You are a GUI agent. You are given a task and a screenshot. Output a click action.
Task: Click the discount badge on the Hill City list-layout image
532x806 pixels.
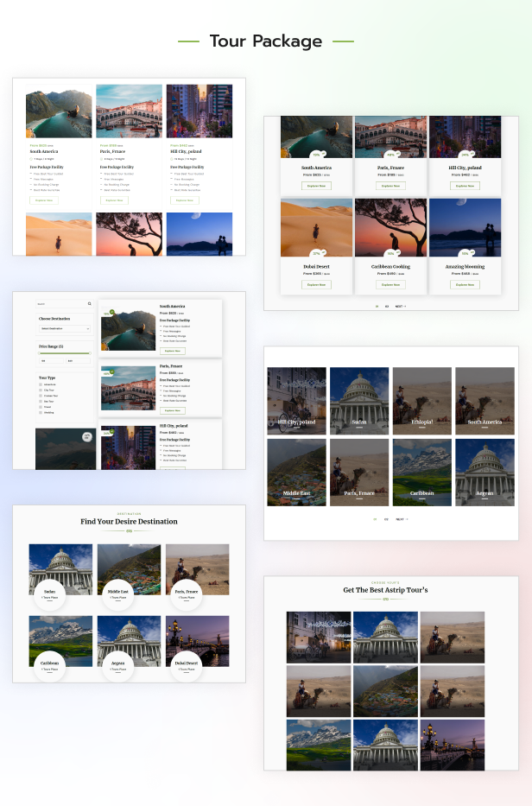[108, 432]
